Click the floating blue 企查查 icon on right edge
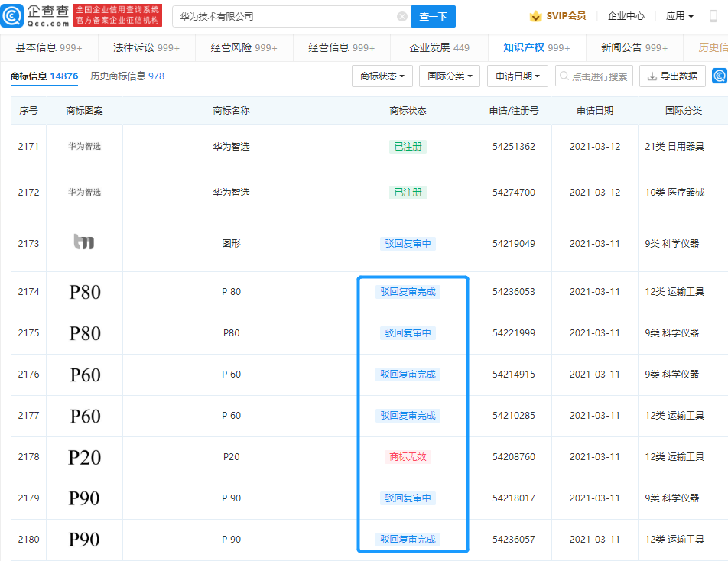The height and width of the screenshot is (561, 728). (720, 76)
